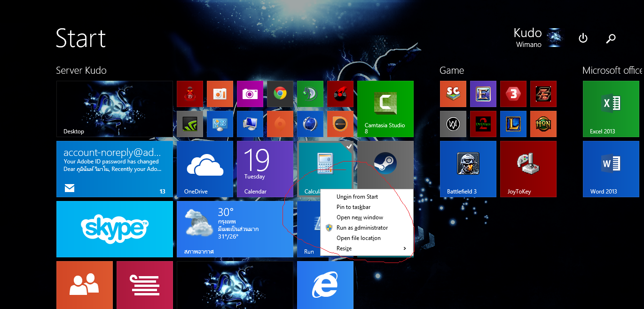The image size is (644, 309).
Task: Open the Weather tile showing 30°
Action: [x=235, y=229]
